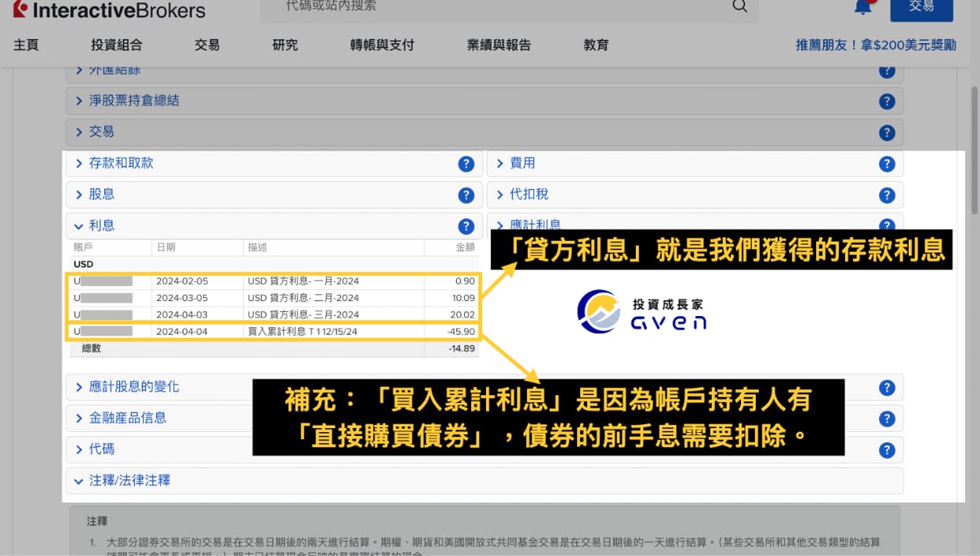Follow the 推薦朋友 $200 referral link
The image size is (980, 556).
pos(876,45)
